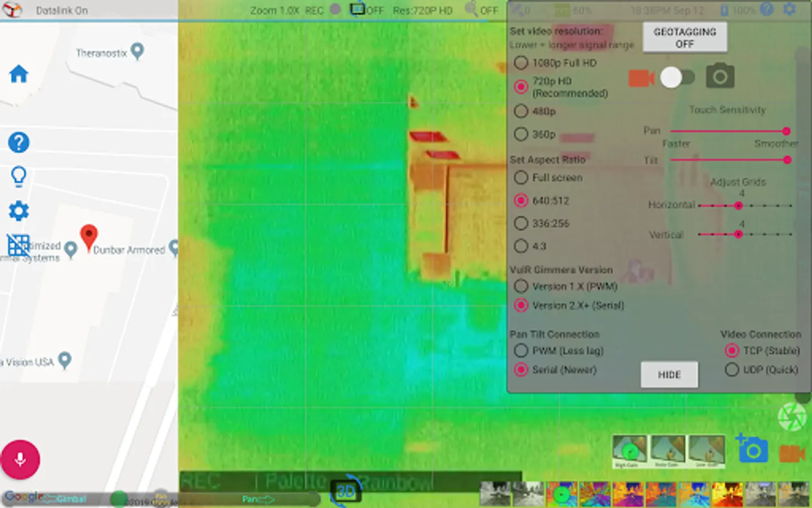Select the rainbow palette thumbnail with green check

click(561, 494)
